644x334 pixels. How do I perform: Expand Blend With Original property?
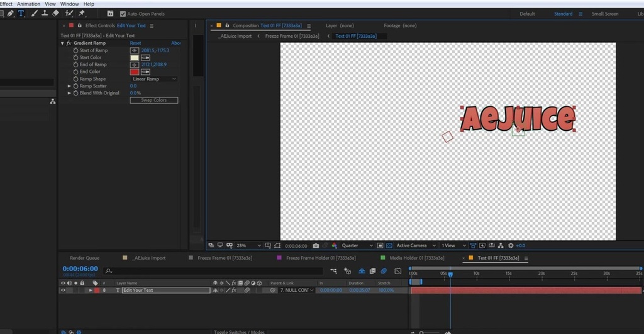click(x=69, y=93)
